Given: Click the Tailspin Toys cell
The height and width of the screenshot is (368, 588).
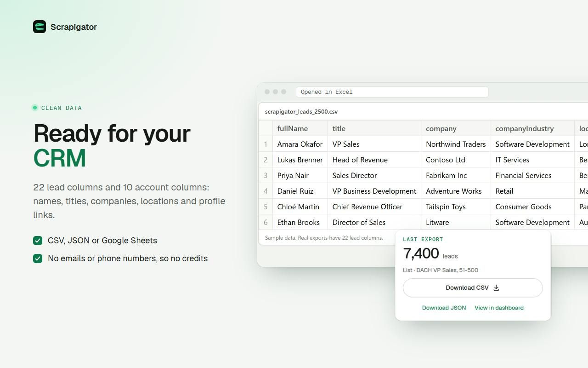Looking at the screenshot, I should [456, 207].
